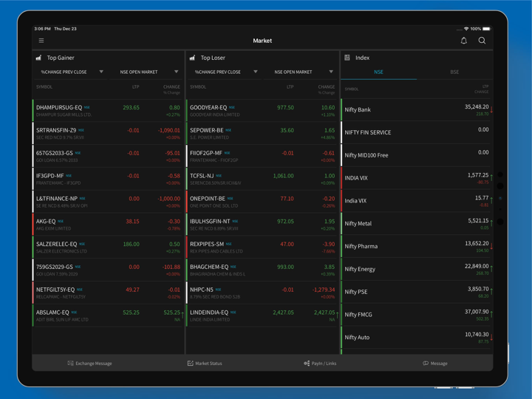This screenshot has height=399, width=532.
Task: Click the Index panel icon
Action: pos(347,58)
